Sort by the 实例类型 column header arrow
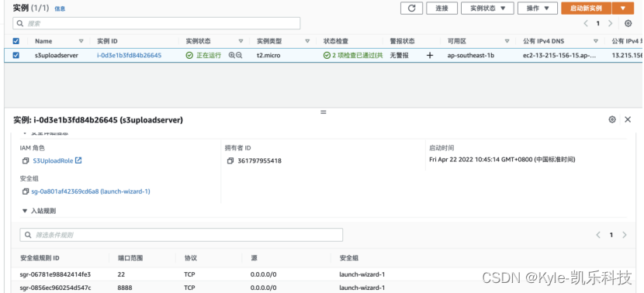The image size is (644, 293). 307,41
